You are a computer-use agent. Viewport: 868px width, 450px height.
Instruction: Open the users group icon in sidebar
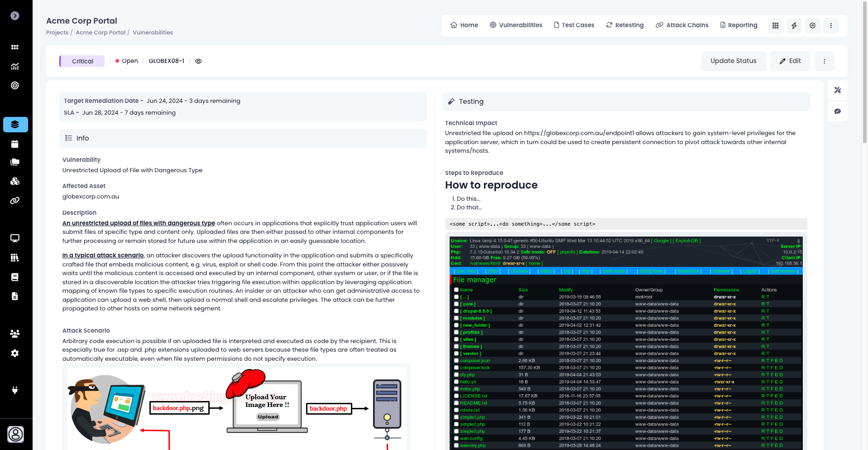pyautogui.click(x=15, y=334)
